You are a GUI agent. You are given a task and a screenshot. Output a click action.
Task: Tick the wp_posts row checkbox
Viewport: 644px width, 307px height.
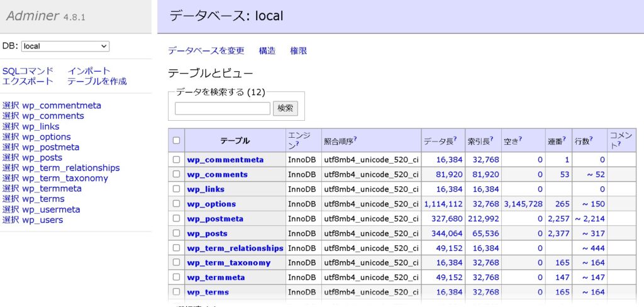point(177,233)
